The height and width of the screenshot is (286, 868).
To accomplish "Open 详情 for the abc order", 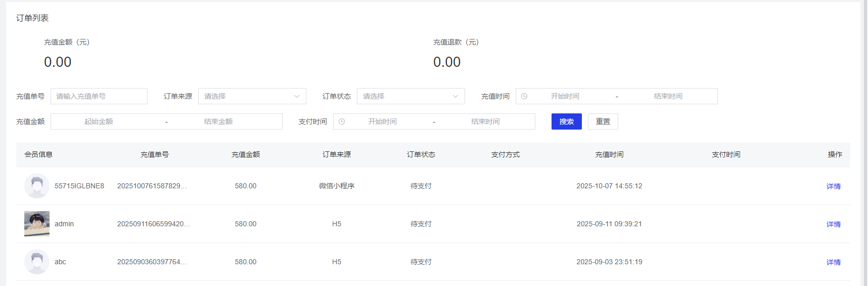I will (833, 262).
